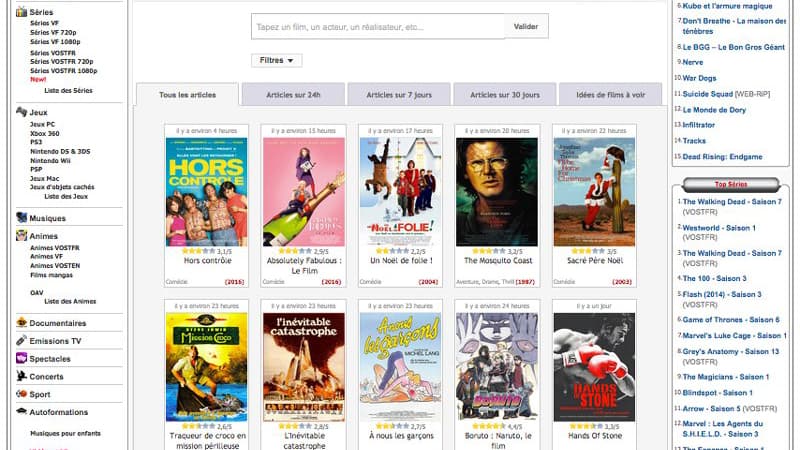Open Animes VOSTFR link
This screenshot has height=450, width=800.
click(x=55, y=248)
